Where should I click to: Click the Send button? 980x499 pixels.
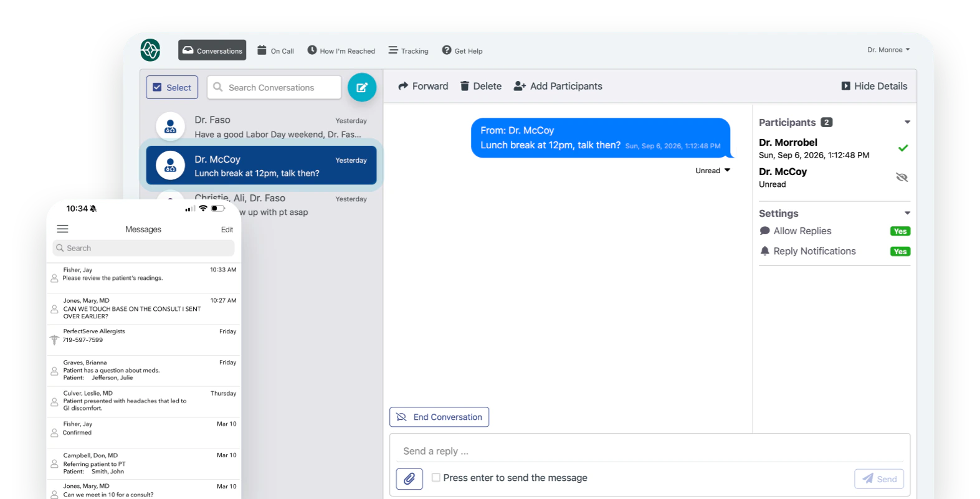(879, 478)
